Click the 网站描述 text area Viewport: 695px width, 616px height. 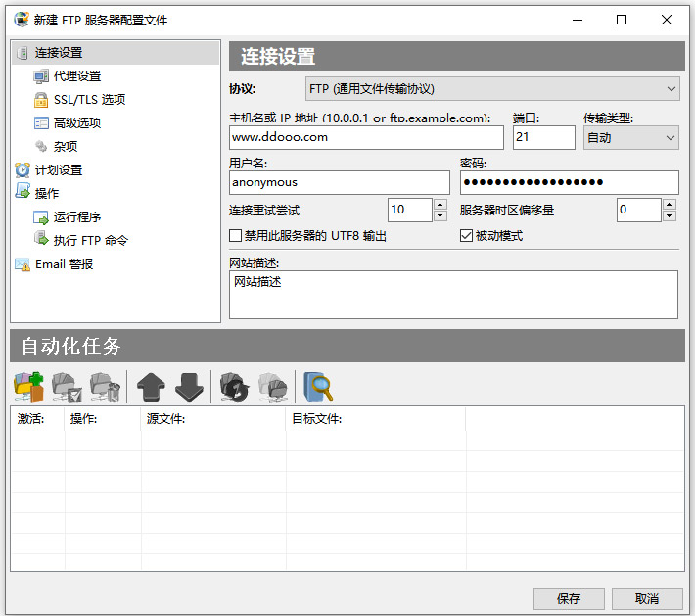pos(453,295)
